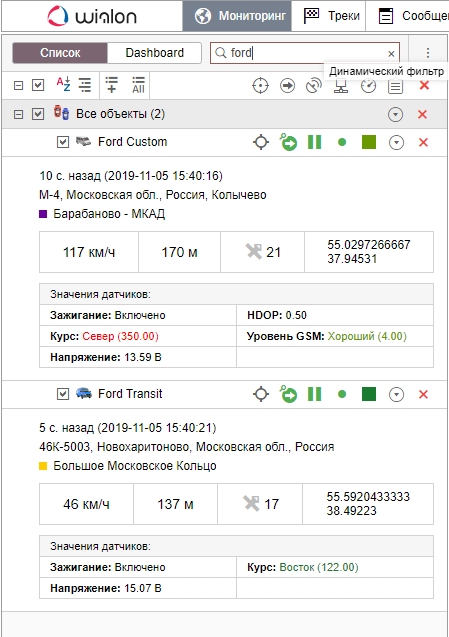The width and height of the screenshot is (449, 637).
Task: Click the header satellite connection icon
Action: click(314, 86)
